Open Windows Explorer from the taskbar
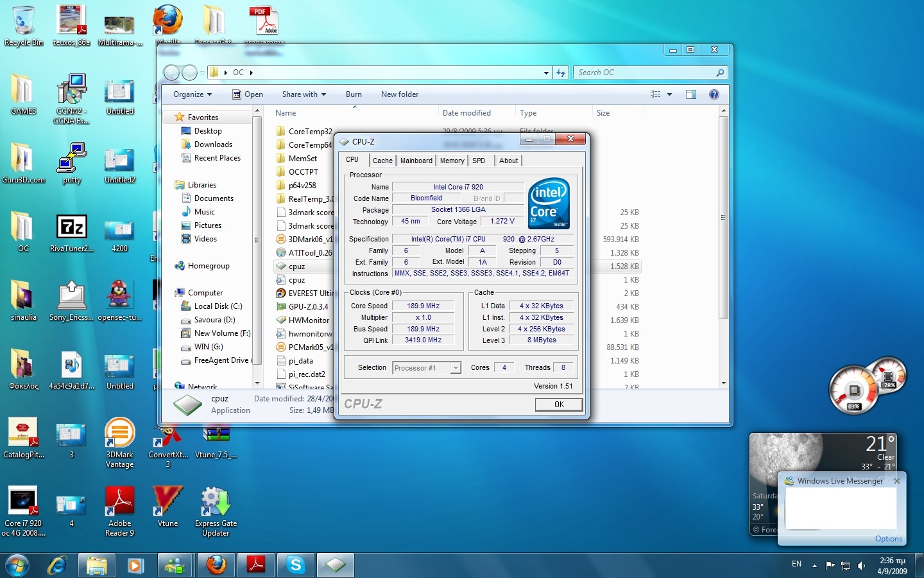924x578 pixels. (x=96, y=566)
